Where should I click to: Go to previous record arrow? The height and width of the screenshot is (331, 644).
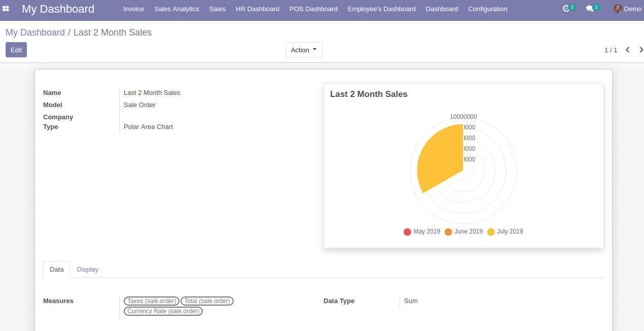coord(628,50)
